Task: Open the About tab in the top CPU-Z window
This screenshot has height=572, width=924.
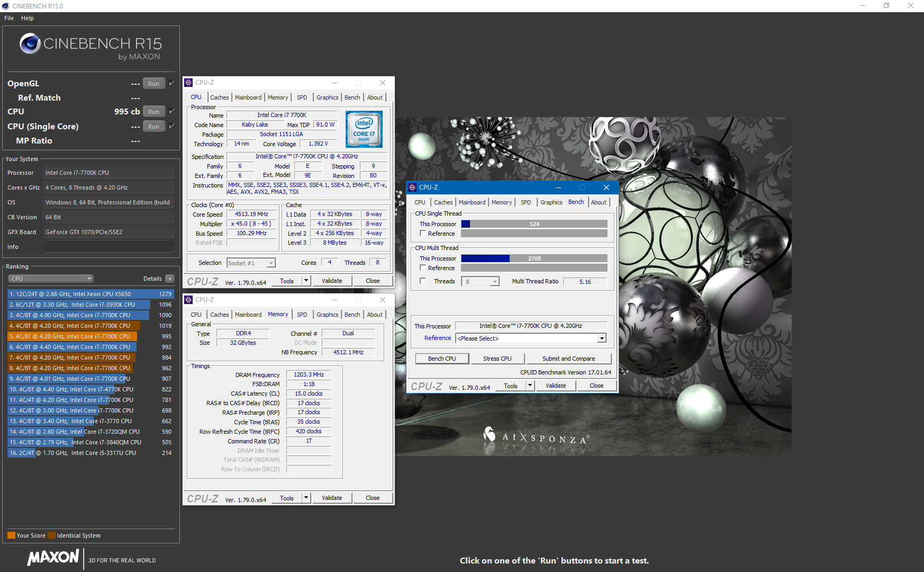Action: coord(375,97)
